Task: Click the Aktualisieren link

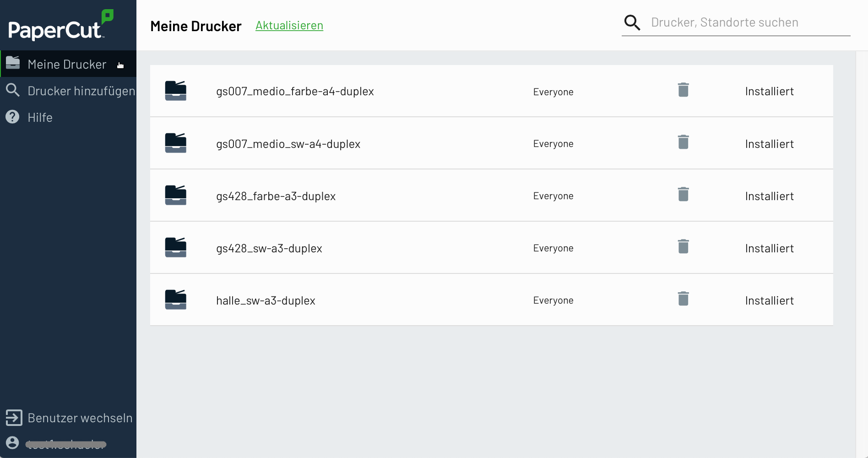Action: pos(289,26)
